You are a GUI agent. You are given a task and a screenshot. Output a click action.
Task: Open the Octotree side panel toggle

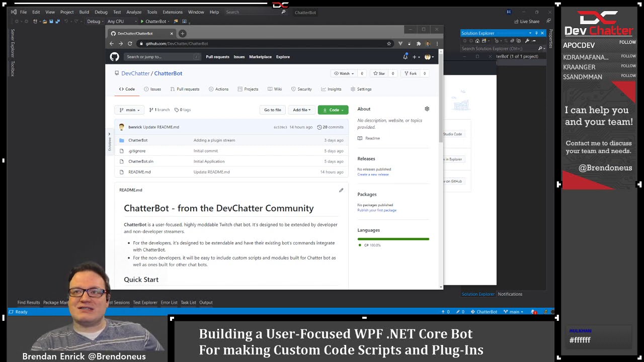point(109,142)
